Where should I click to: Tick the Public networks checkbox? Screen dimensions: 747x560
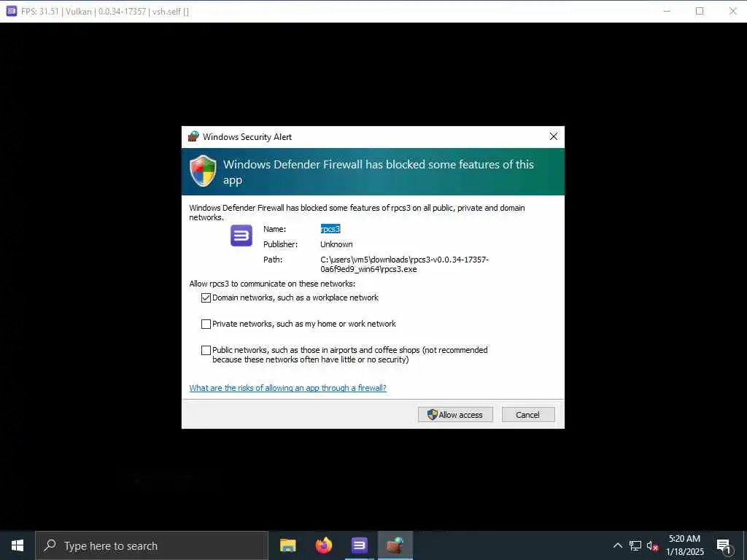206,351
